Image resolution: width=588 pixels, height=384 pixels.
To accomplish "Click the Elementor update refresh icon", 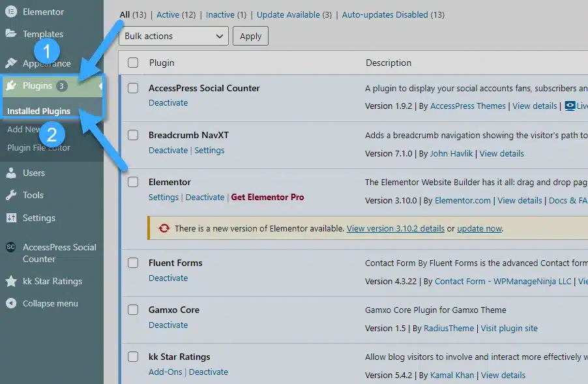I will coord(164,228).
